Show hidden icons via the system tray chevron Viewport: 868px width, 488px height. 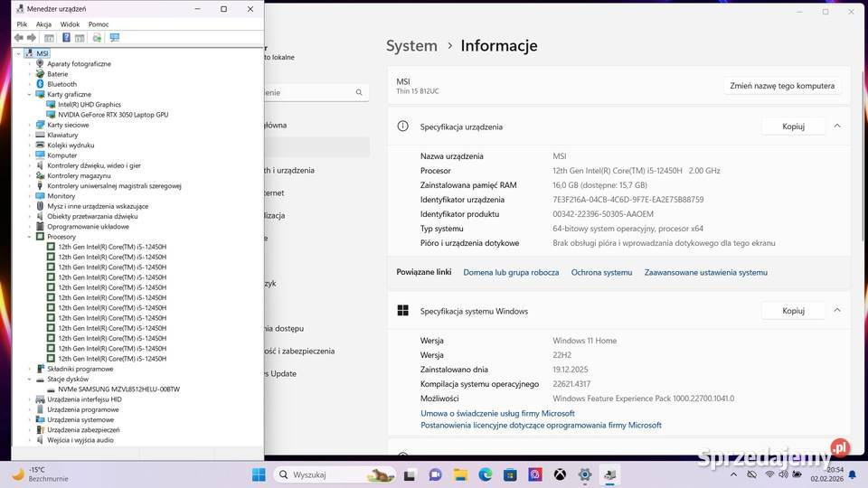[x=733, y=474]
